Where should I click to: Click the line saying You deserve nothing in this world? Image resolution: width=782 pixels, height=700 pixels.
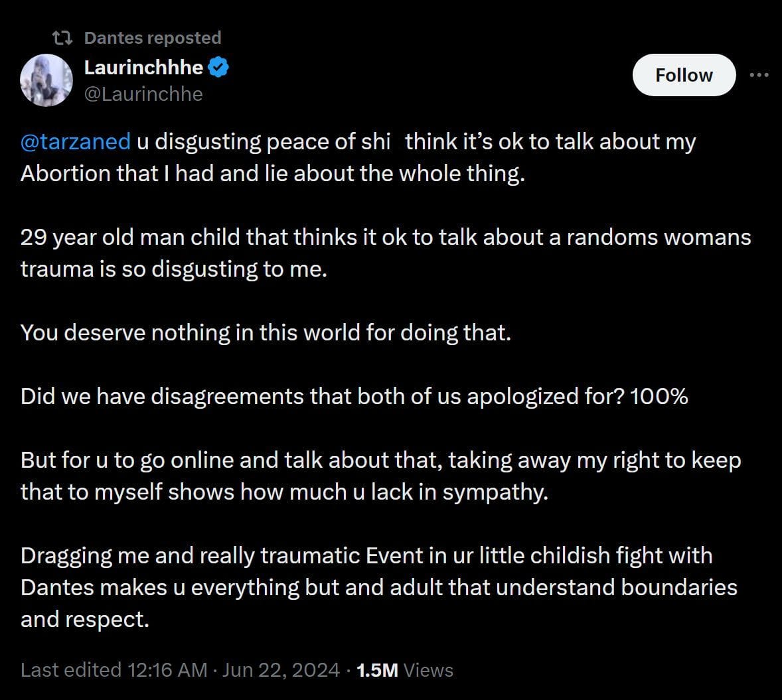point(266,332)
